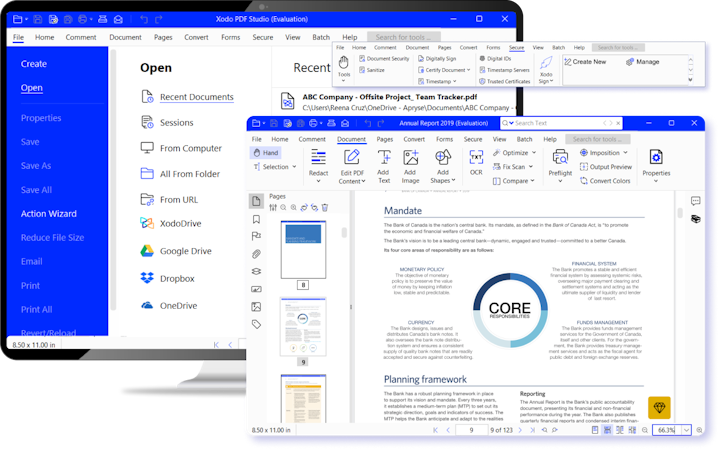Open the Edit PDF Content tool
Viewport: 719px width, 450px height.
(x=352, y=166)
